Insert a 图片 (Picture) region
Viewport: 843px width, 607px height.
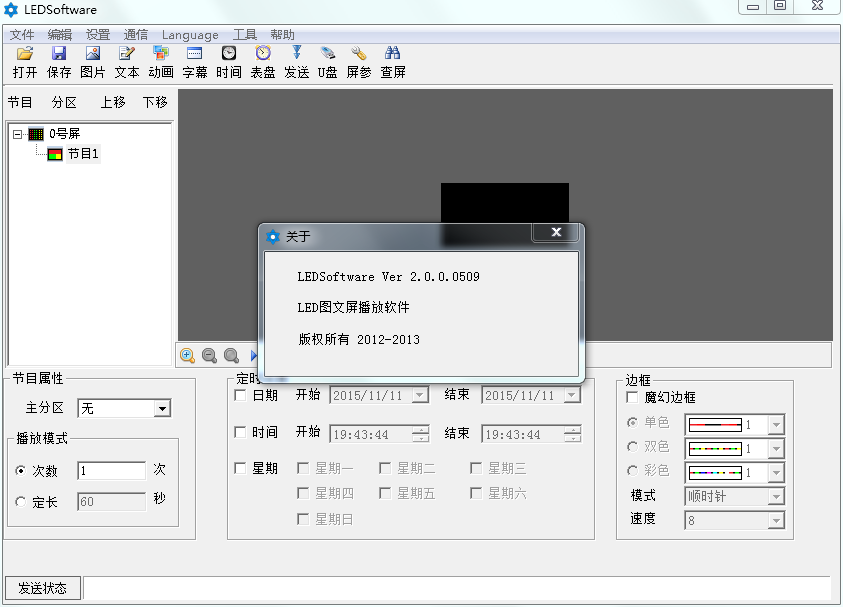click(x=92, y=53)
